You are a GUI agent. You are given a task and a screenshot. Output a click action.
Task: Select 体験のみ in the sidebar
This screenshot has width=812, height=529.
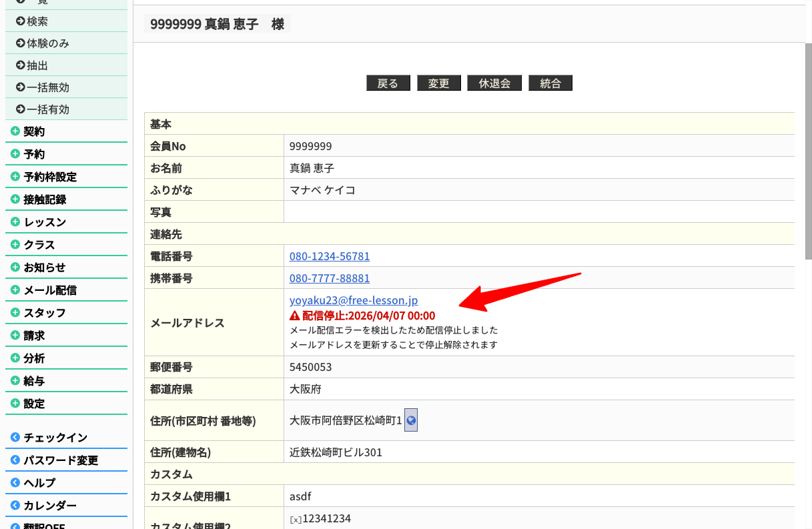[47, 43]
